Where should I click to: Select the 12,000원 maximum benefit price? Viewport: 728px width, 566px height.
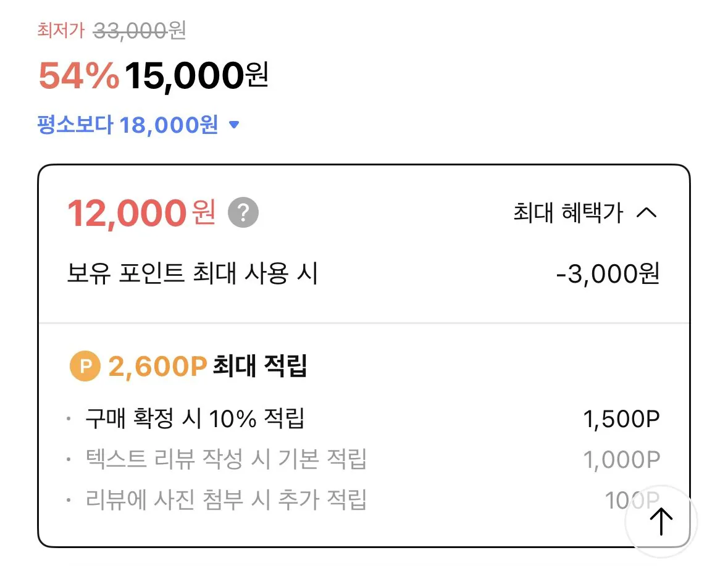(141, 214)
